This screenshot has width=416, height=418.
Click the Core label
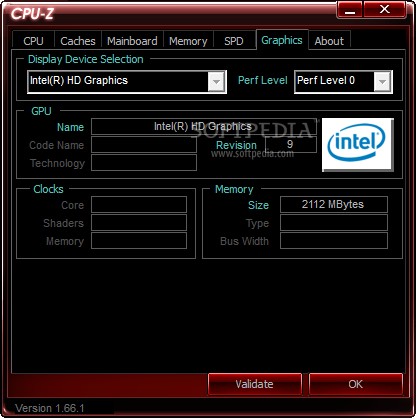72,205
